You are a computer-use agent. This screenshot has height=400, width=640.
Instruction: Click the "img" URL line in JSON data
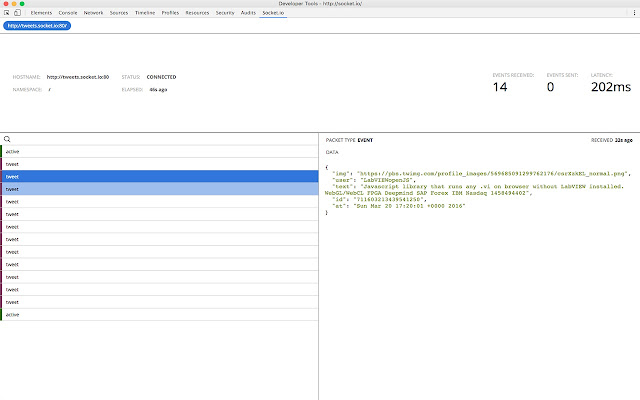click(x=481, y=173)
